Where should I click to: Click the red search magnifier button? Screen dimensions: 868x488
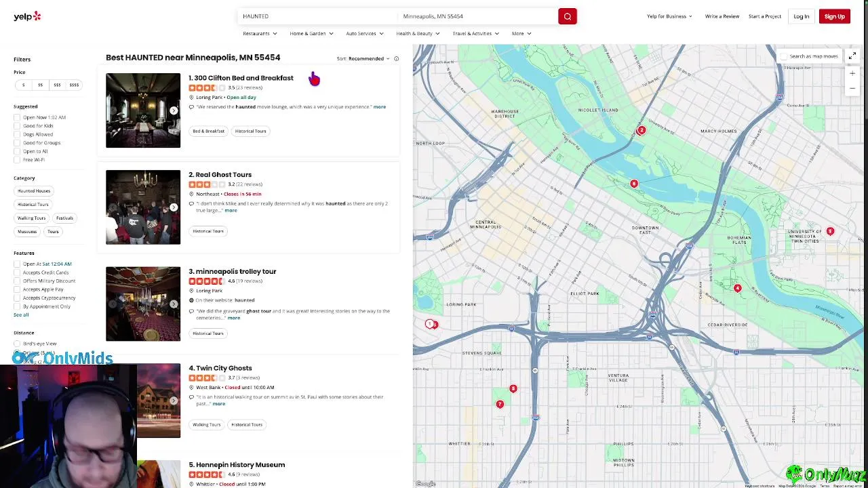568,16
